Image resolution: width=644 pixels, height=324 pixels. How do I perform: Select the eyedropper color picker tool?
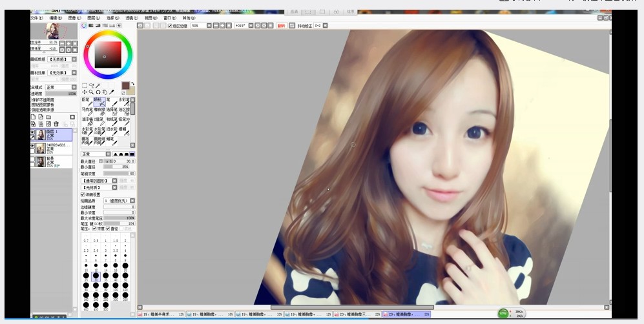[111, 92]
